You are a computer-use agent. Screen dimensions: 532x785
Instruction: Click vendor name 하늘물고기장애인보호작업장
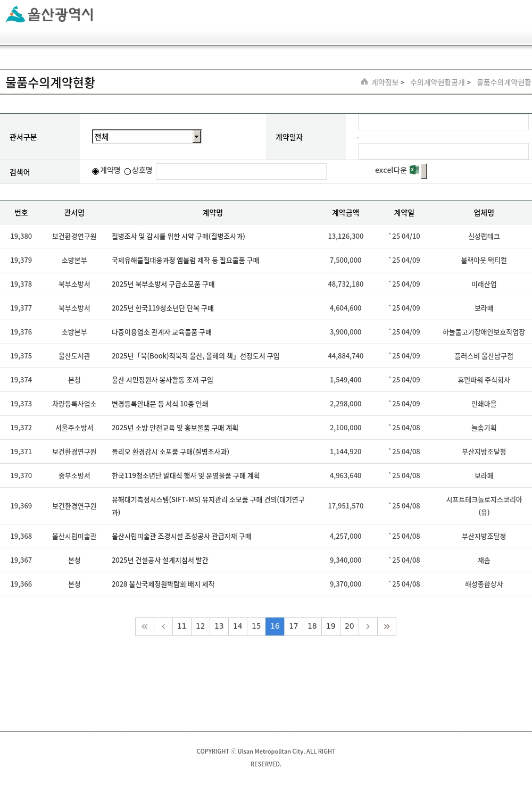click(x=484, y=332)
